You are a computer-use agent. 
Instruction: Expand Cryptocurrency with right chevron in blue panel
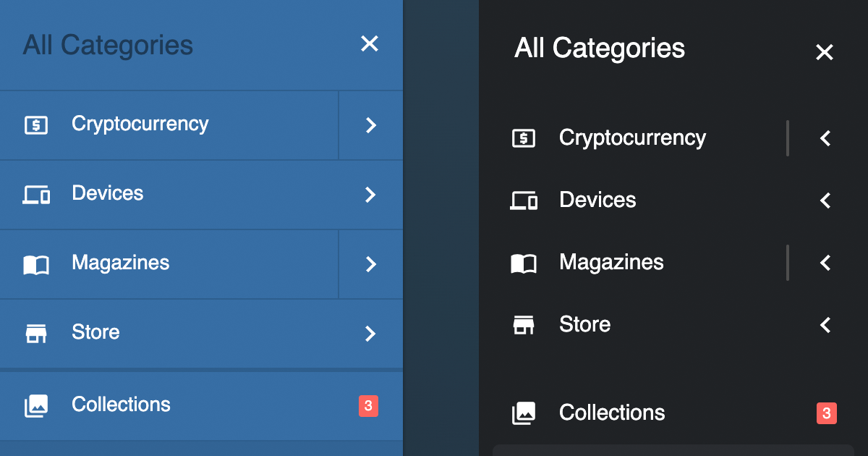coord(370,125)
